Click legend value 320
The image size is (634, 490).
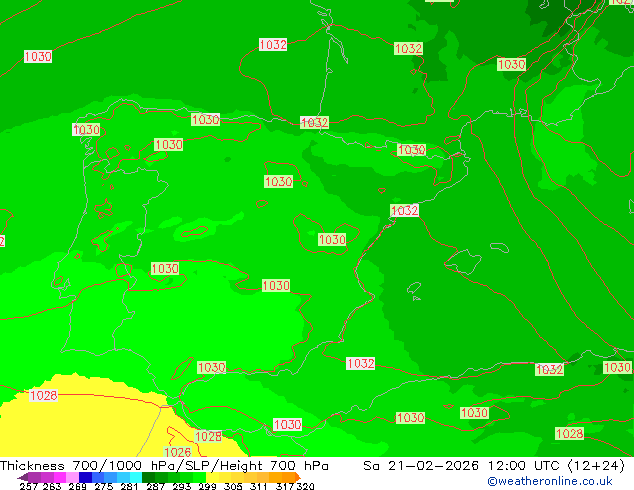tap(306, 486)
